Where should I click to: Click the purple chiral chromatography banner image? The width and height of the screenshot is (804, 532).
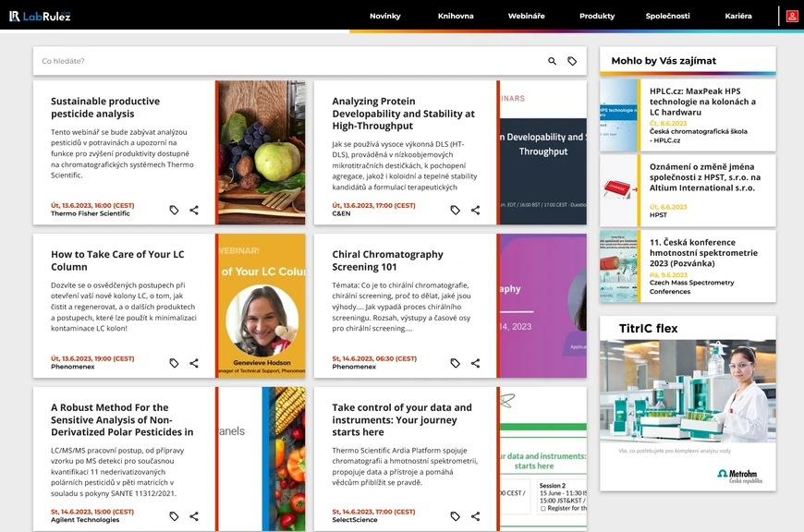(x=543, y=306)
